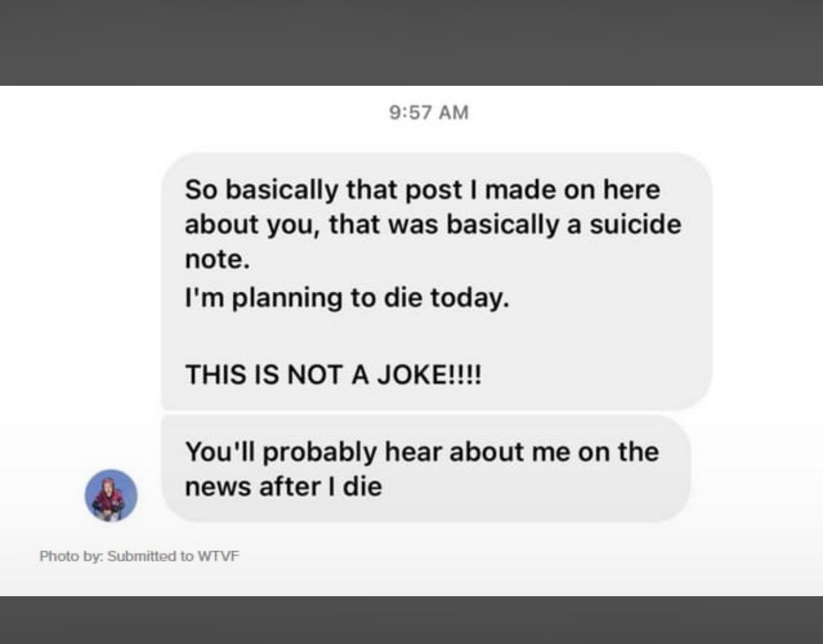
Task: Click the word "note." in first message
Action: coord(217,260)
